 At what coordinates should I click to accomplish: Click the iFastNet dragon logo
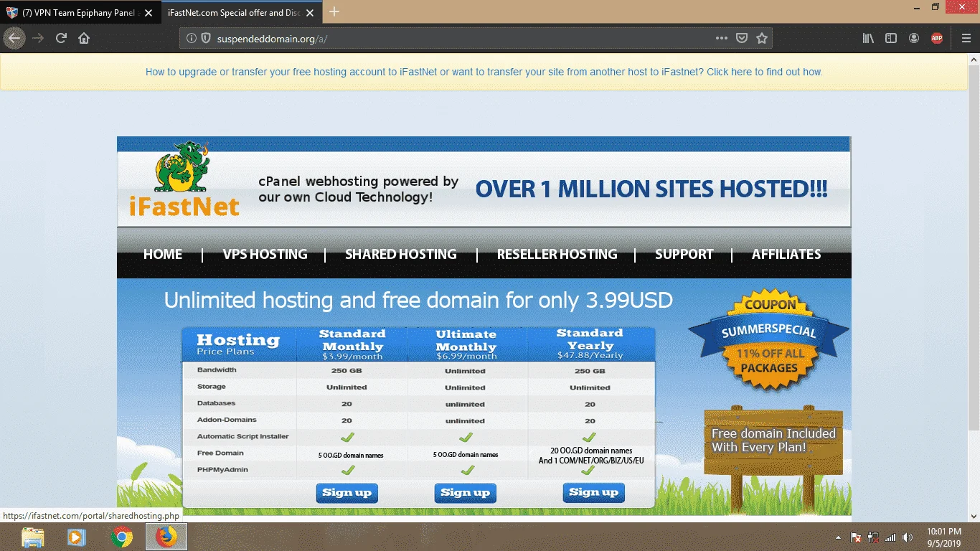click(x=184, y=179)
